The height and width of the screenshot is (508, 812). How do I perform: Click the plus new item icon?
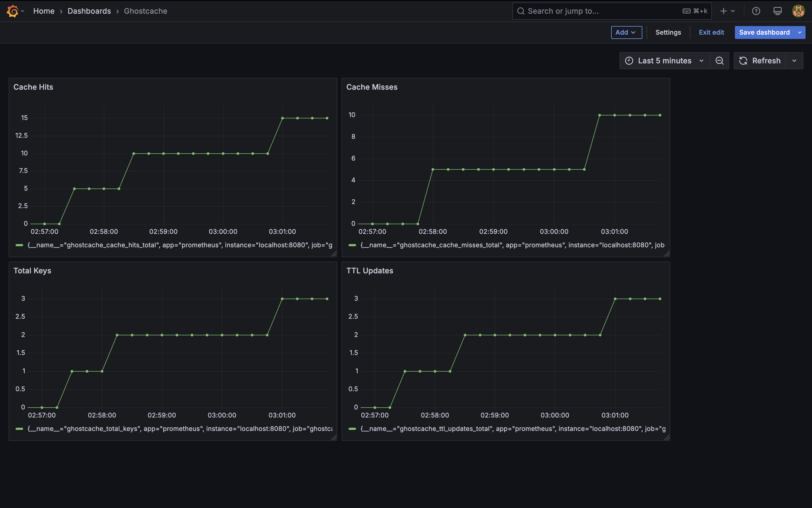click(723, 11)
